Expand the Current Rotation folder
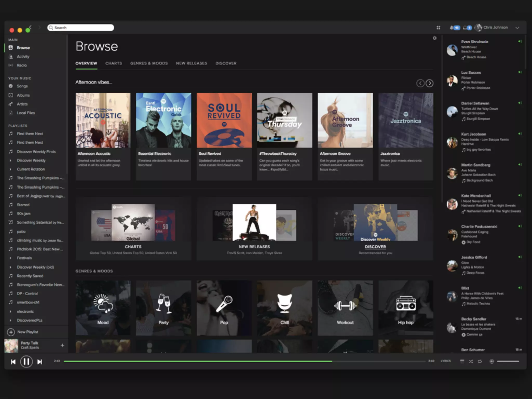This screenshot has height=399, width=532. tap(10, 169)
